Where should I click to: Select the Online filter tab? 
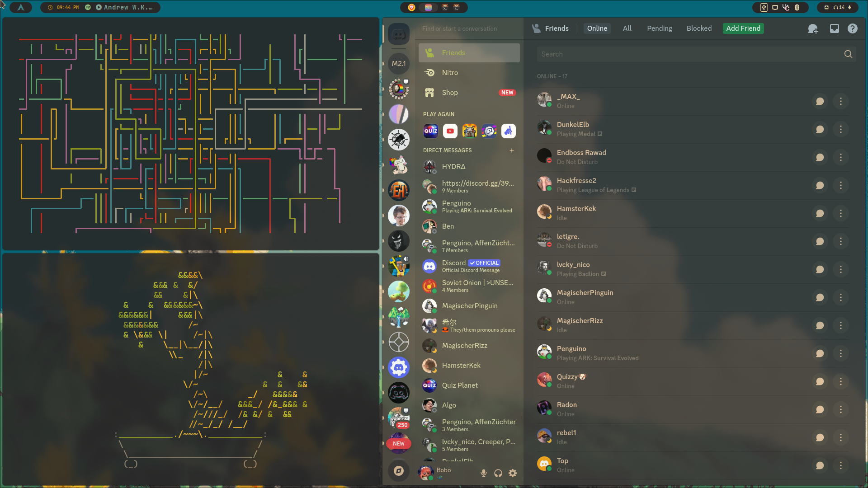tap(597, 28)
